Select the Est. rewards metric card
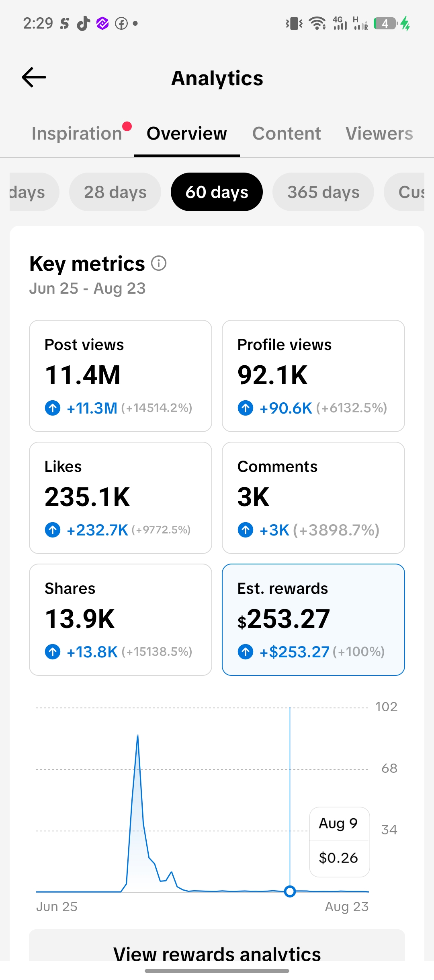The image size is (434, 980). coord(313,620)
